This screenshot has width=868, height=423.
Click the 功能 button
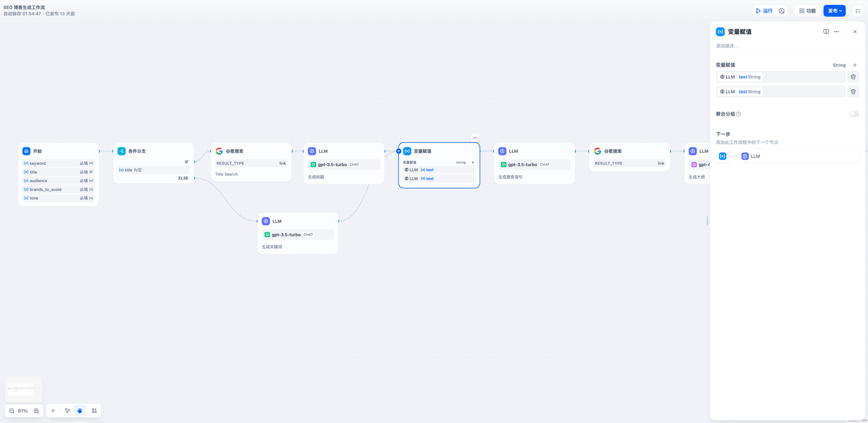click(807, 11)
